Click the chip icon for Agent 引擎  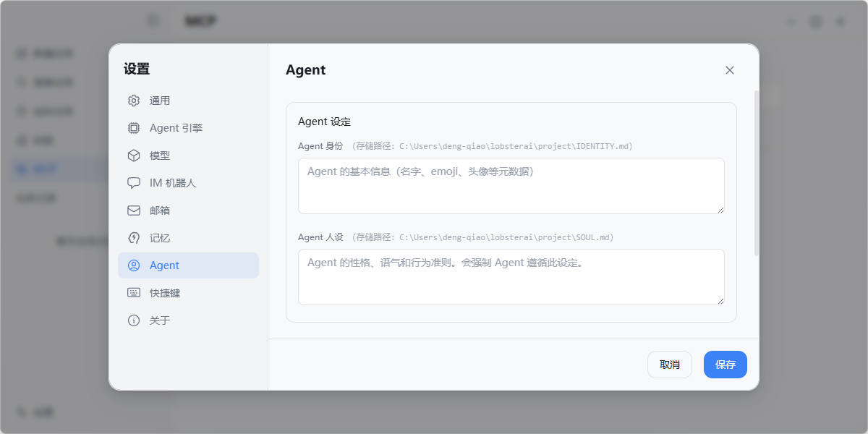(x=134, y=128)
